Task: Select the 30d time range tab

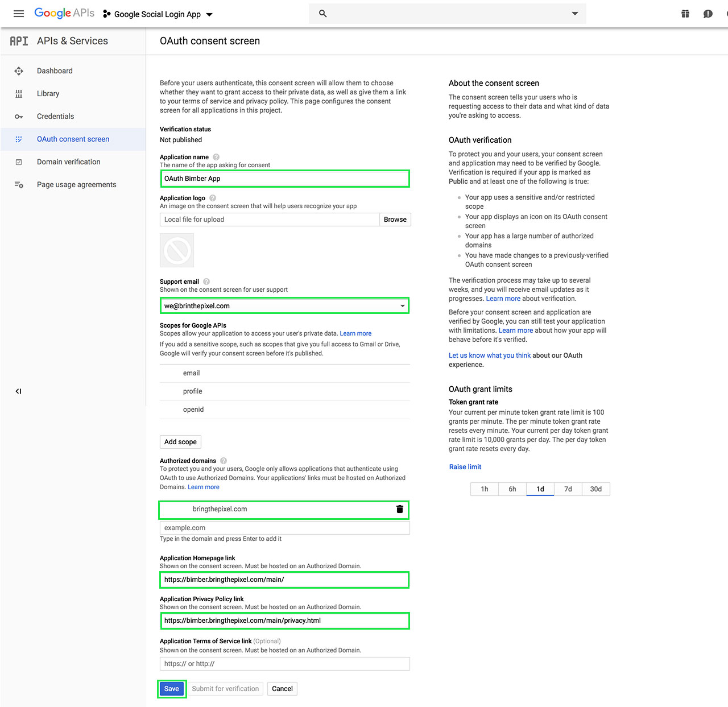Action: pos(596,489)
